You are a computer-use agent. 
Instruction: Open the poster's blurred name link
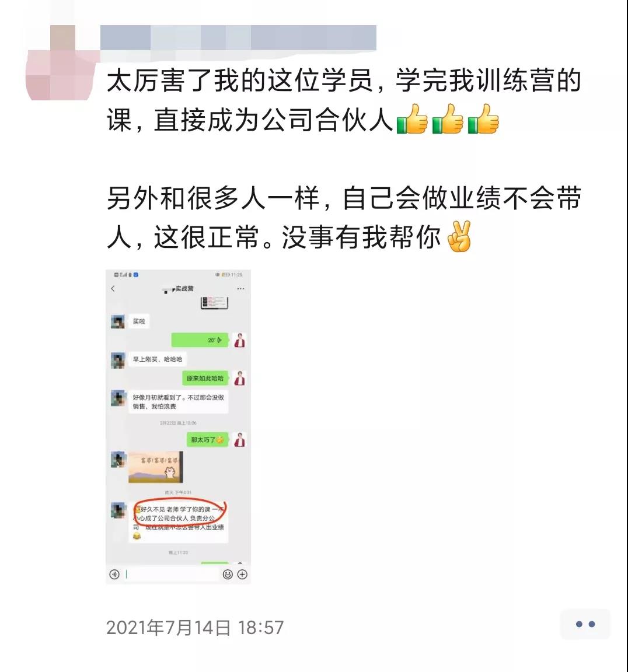pyautogui.click(x=238, y=38)
